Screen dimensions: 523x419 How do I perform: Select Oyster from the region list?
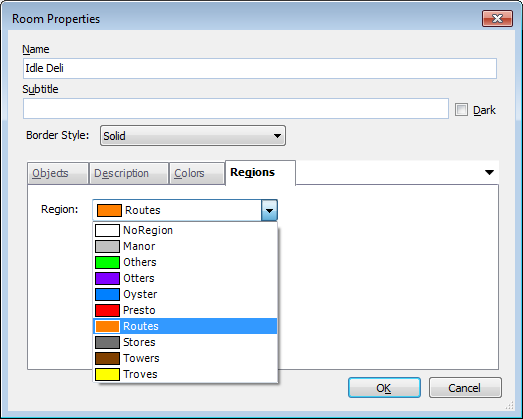tap(185, 294)
